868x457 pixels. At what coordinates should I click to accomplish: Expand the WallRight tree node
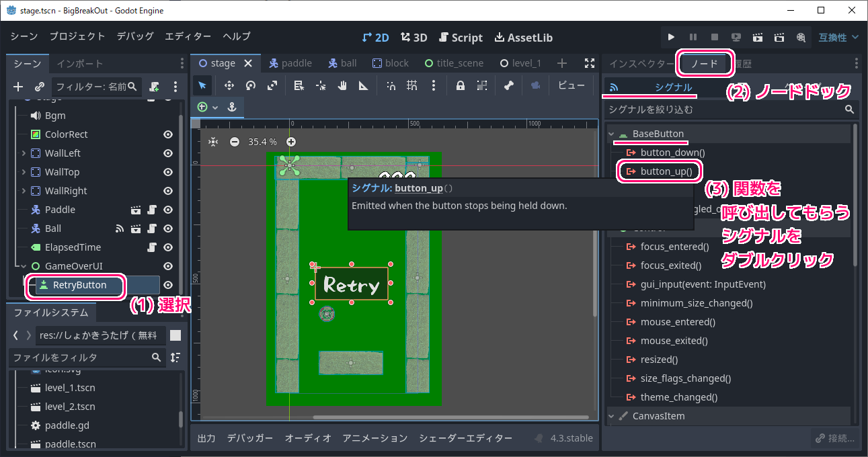[24, 191]
